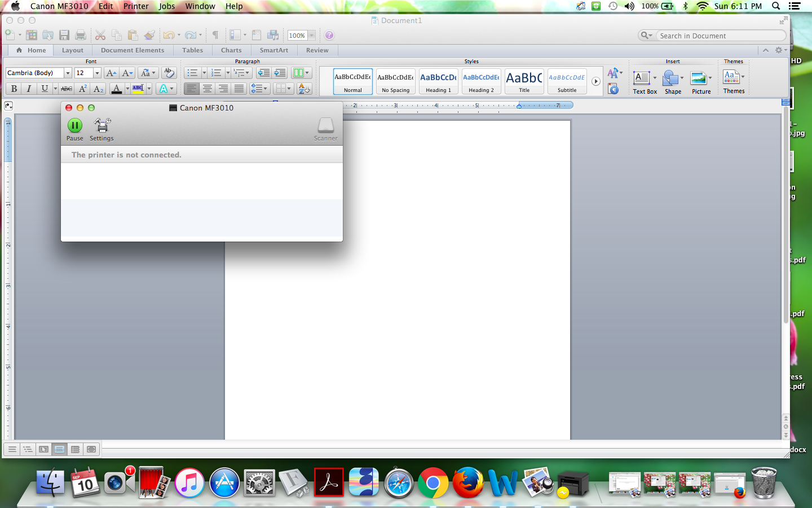Switch to the SmartArt tab
The height and width of the screenshot is (508, 812).
274,50
